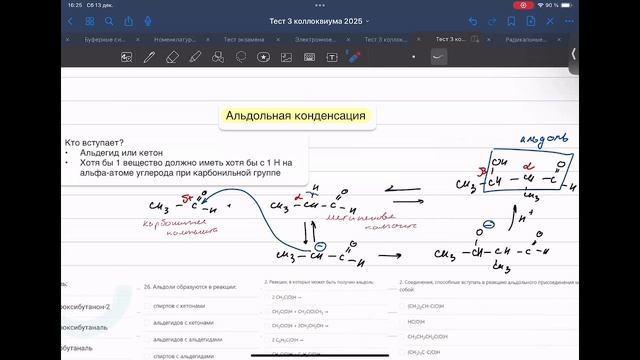This screenshot has width=640, height=360.
Task: Tap the time 16:25 in status bar
Action: point(75,5)
